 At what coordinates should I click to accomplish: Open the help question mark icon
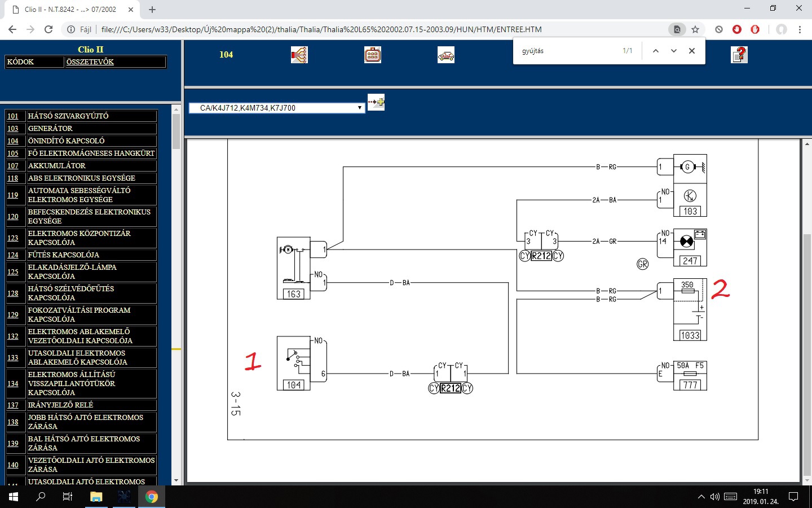pos(739,55)
